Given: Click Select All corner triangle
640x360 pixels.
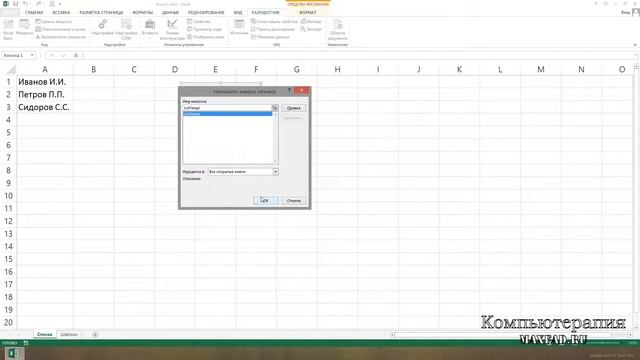Looking at the screenshot, I should click(11, 69).
